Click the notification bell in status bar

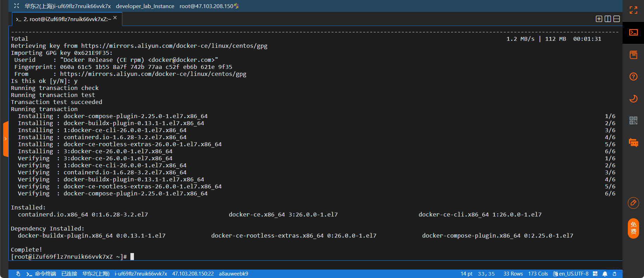coord(605,274)
